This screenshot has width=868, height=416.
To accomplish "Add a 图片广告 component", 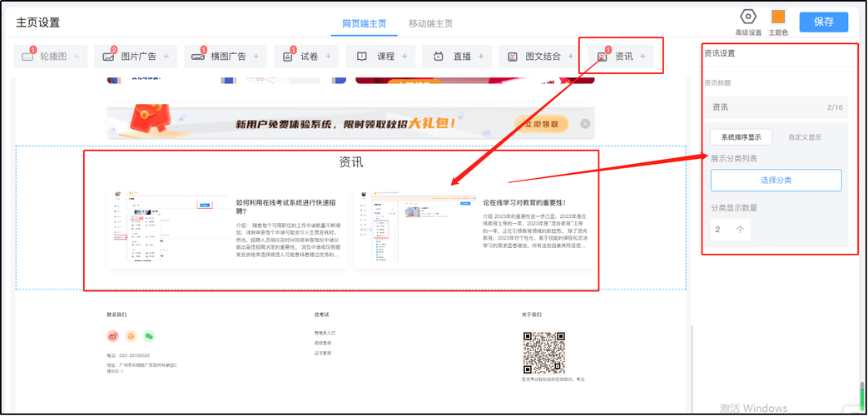I will pyautogui.click(x=135, y=57).
